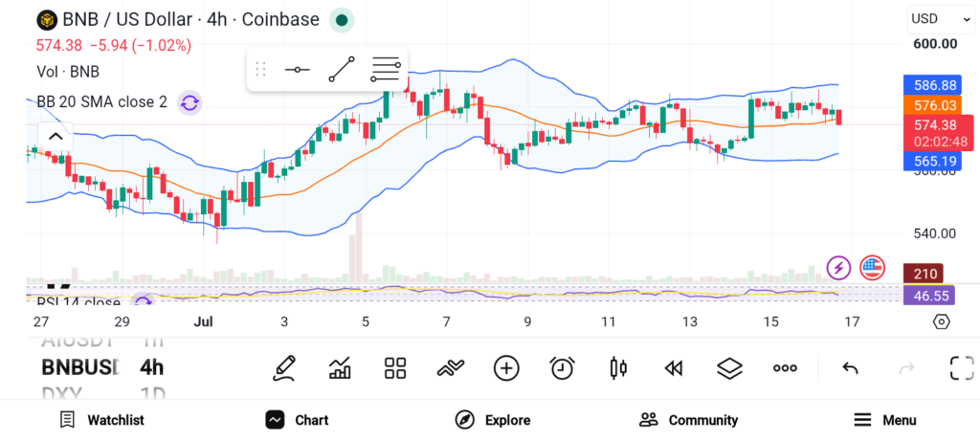Screen dimensions: 980x441
Task: Click the Jul date axis label
Action: (203, 321)
